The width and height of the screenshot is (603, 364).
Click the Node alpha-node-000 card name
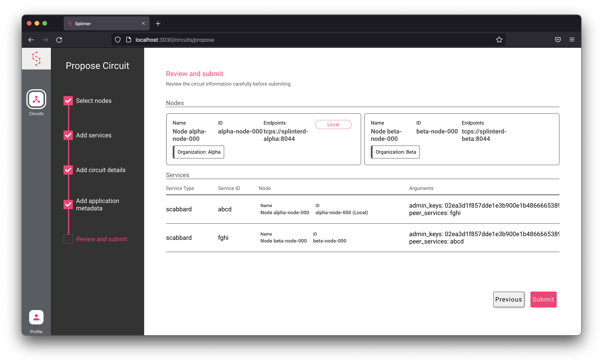[x=190, y=135]
